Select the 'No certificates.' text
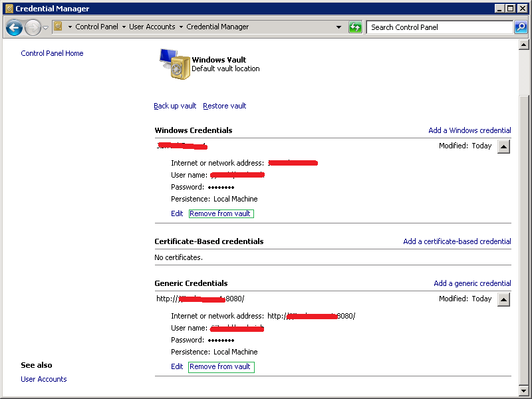 pyautogui.click(x=178, y=257)
